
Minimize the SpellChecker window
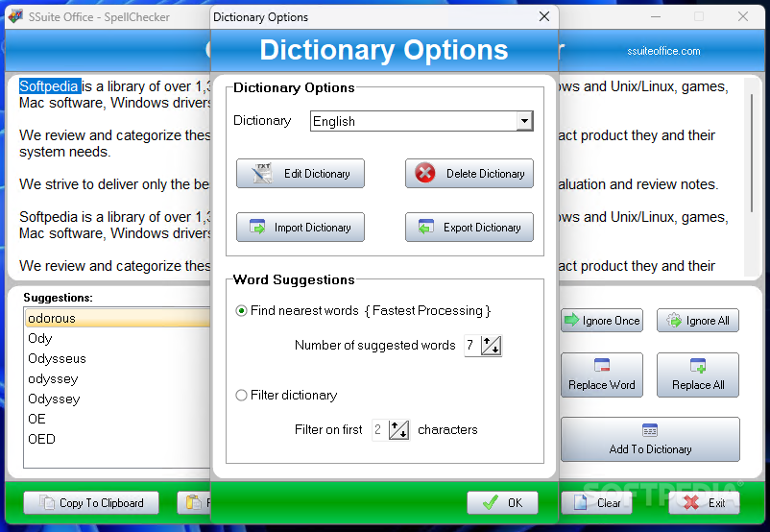(x=656, y=16)
